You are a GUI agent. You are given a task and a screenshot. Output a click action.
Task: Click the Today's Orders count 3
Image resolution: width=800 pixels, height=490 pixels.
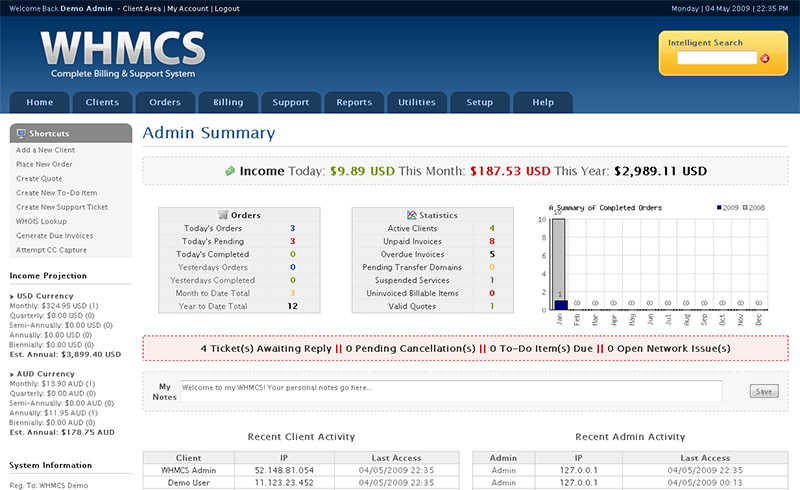(292, 228)
